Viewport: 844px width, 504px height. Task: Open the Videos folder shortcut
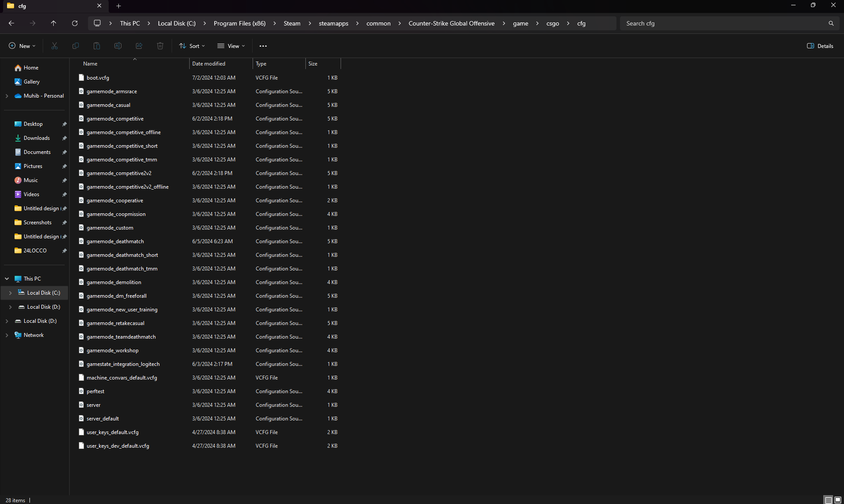tap(31, 194)
